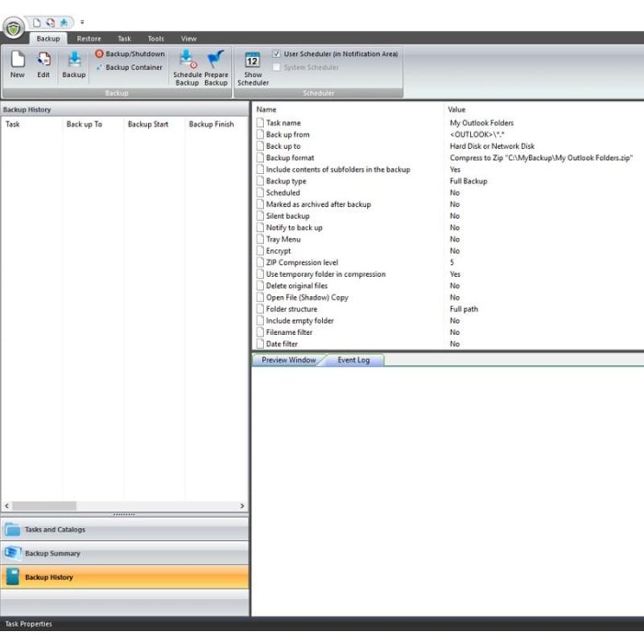This screenshot has width=644, height=644.
Task: Switch to the Restore ribbon tab
Action: (x=89, y=39)
